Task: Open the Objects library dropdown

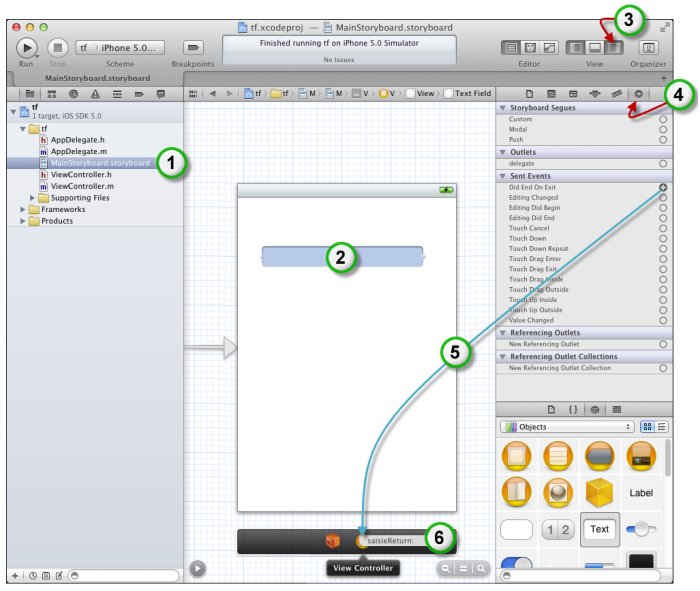Action: 565,426
